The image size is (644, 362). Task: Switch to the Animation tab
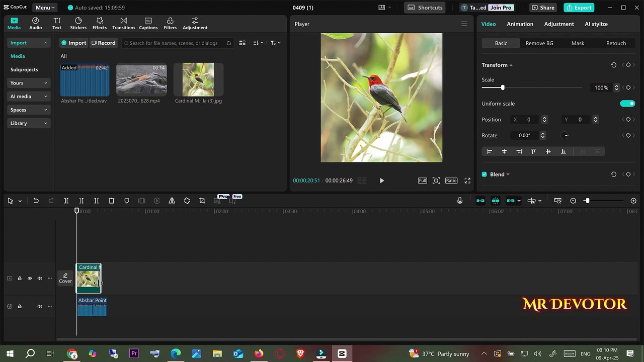point(520,24)
